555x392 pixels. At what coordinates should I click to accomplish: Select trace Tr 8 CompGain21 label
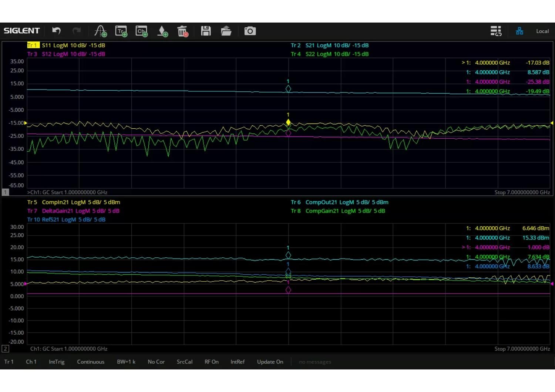coord(338,211)
